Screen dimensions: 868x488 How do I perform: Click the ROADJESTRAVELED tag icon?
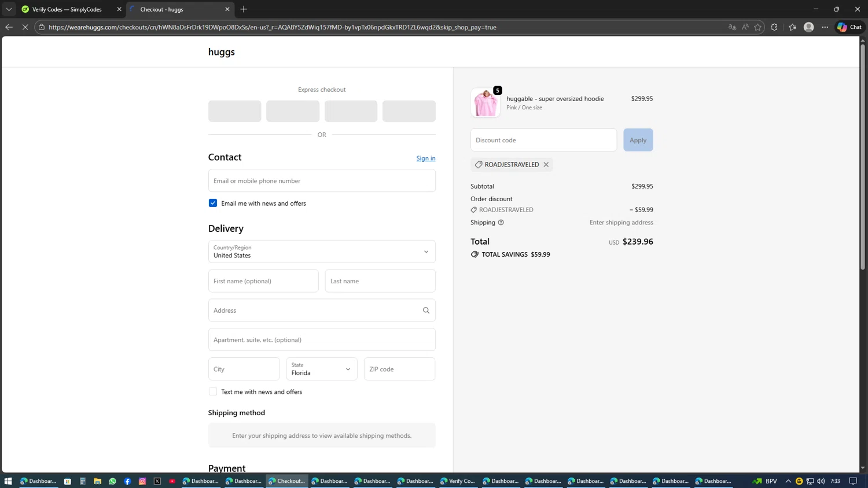tap(479, 165)
